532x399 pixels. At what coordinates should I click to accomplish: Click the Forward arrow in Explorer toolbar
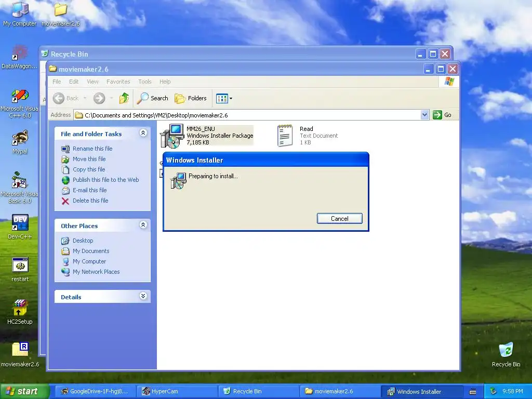click(99, 98)
